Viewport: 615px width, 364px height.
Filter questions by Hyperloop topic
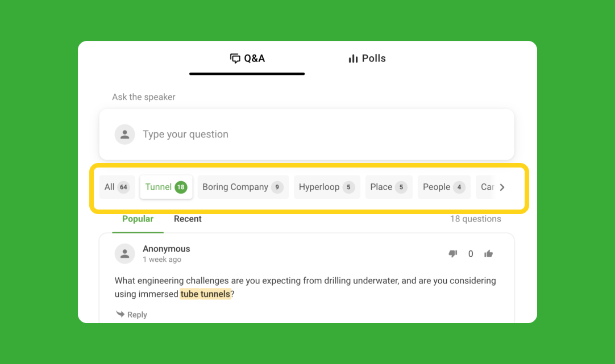[327, 187]
